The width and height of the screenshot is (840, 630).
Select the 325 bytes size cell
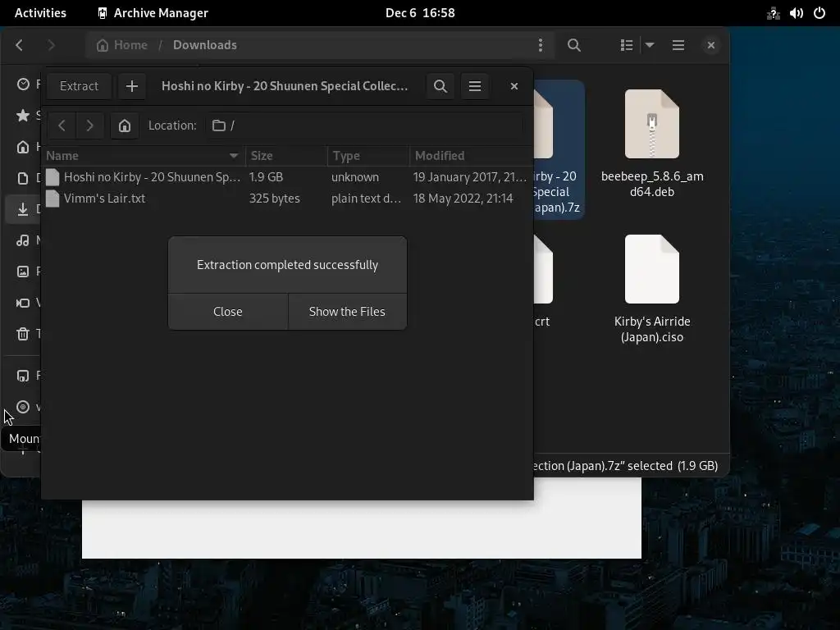pos(274,199)
